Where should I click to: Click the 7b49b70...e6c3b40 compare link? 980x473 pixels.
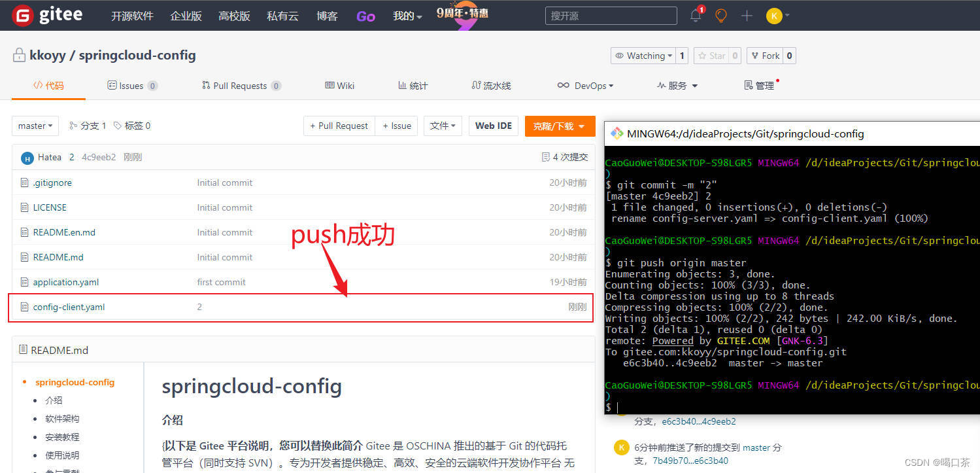tap(690, 461)
